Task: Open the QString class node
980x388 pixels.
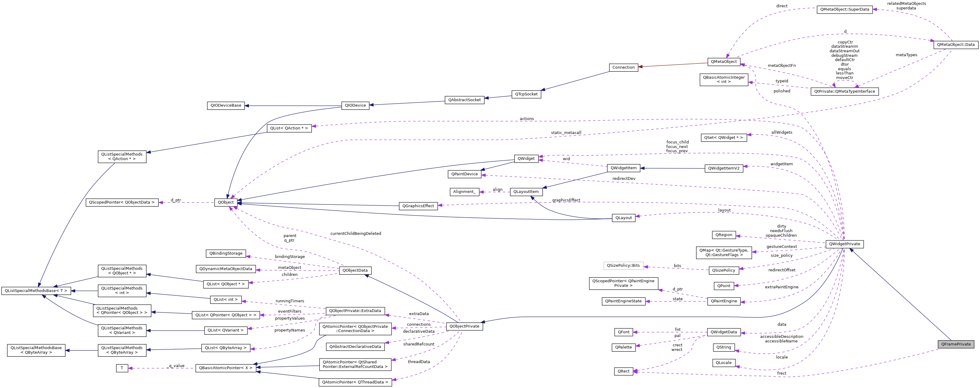Action: [723, 347]
